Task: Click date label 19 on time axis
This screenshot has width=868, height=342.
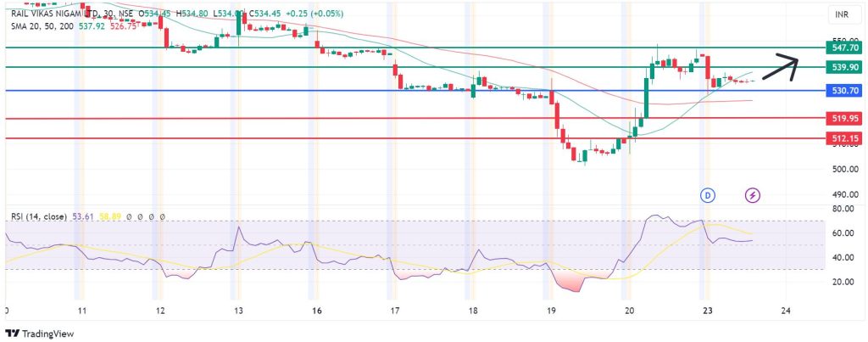Action: pyautogui.click(x=550, y=311)
